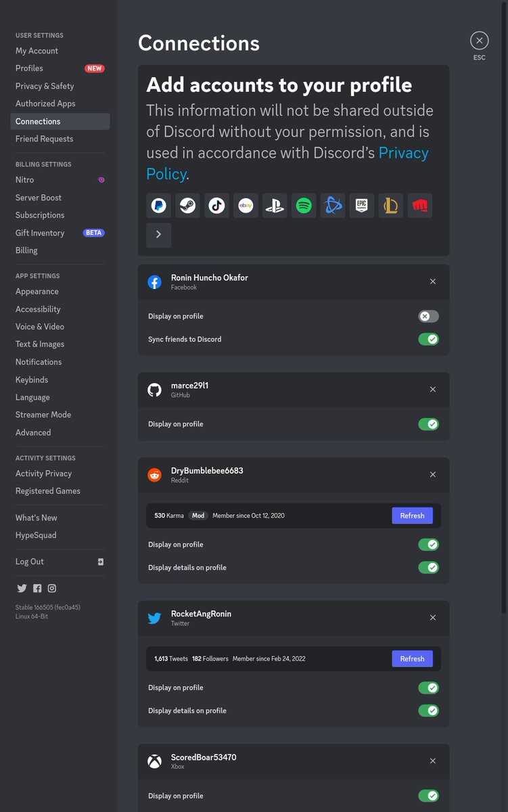This screenshot has height=812, width=508.
Task: Click the Reddit logo icon
Action: coord(155,475)
